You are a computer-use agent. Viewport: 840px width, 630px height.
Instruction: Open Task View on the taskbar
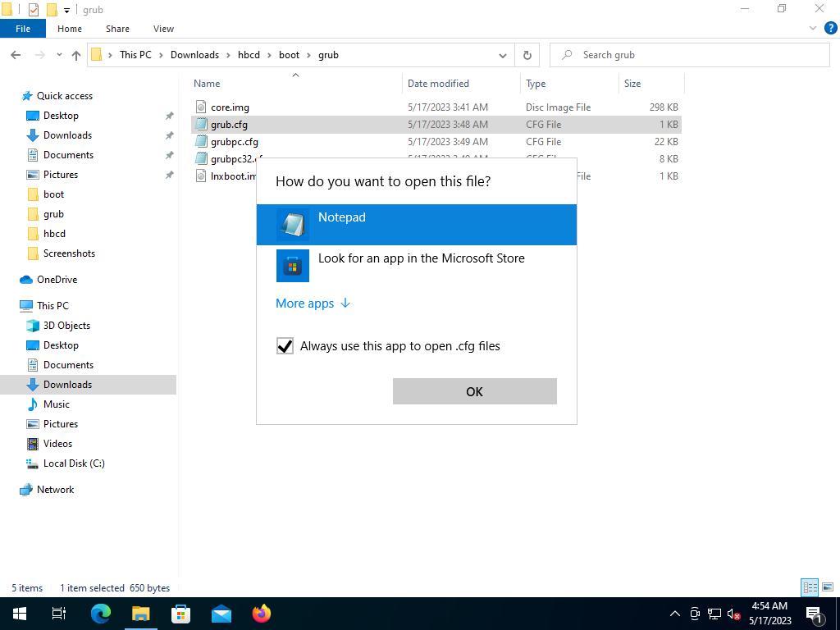pos(59,614)
